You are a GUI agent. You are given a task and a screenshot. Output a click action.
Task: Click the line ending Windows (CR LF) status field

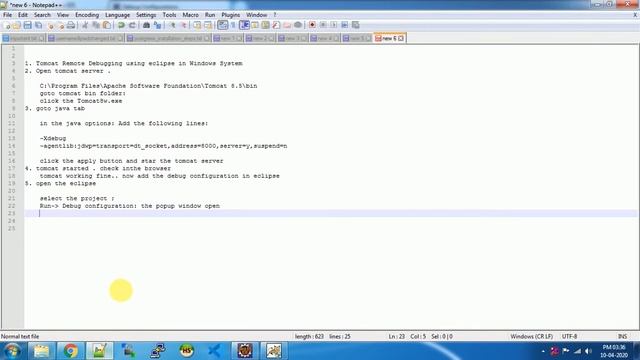pos(531,337)
